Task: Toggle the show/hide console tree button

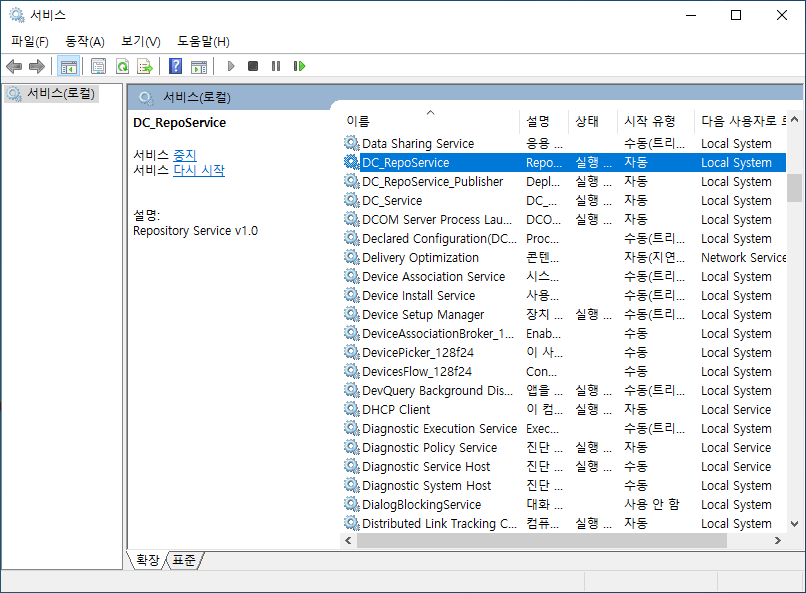Action: pyautogui.click(x=68, y=66)
